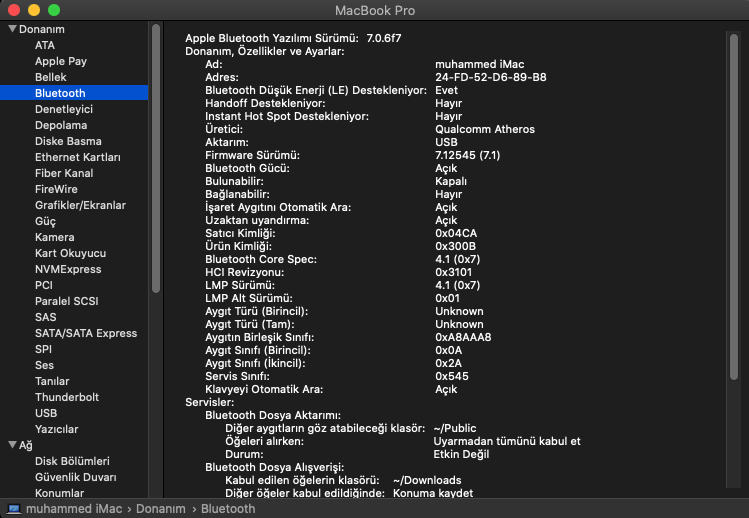Open the Apple Pay sidebar entry
Image resolution: width=749 pixels, height=518 pixels.
pos(61,61)
